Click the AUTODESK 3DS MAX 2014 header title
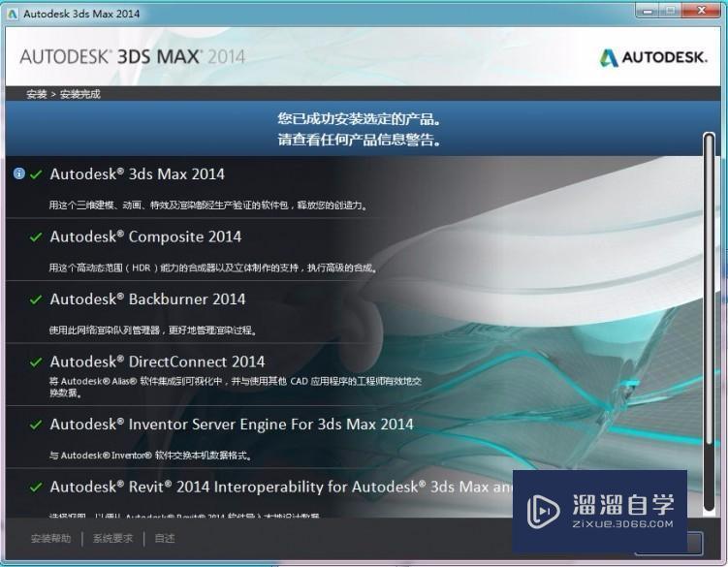This screenshot has height=567, width=728. [x=133, y=57]
